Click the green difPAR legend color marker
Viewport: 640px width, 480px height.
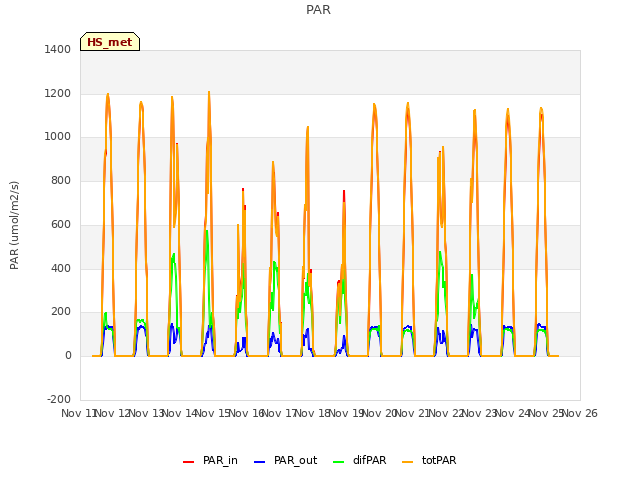[x=338, y=462]
